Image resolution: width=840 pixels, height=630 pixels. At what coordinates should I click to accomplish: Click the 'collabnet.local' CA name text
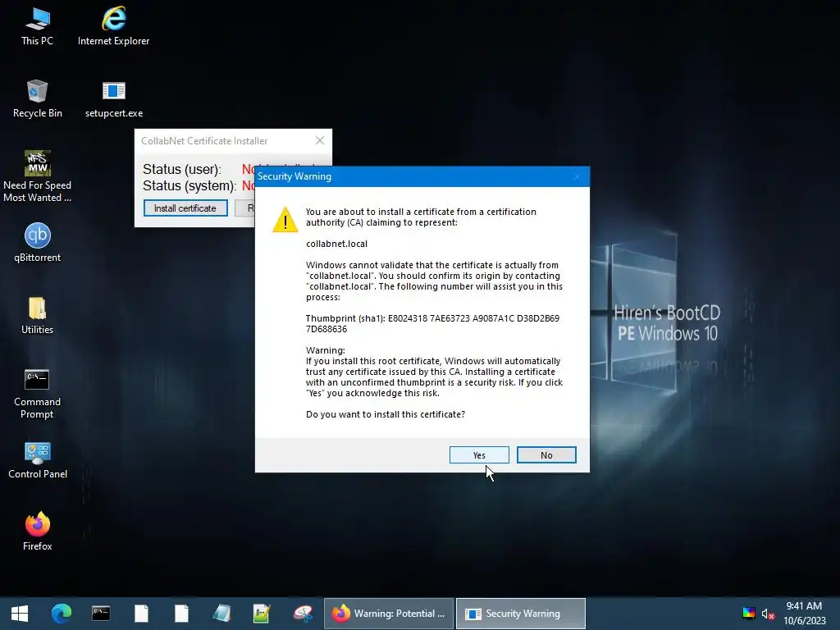[336, 244]
